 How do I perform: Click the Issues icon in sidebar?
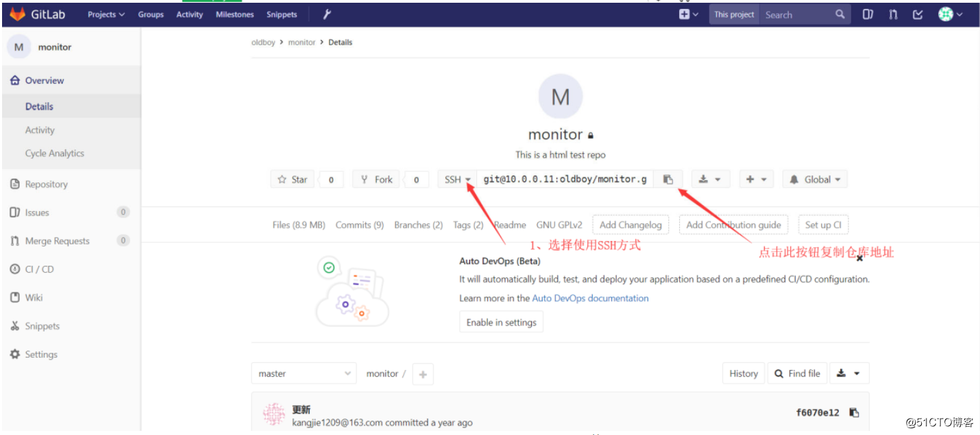coord(15,212)
